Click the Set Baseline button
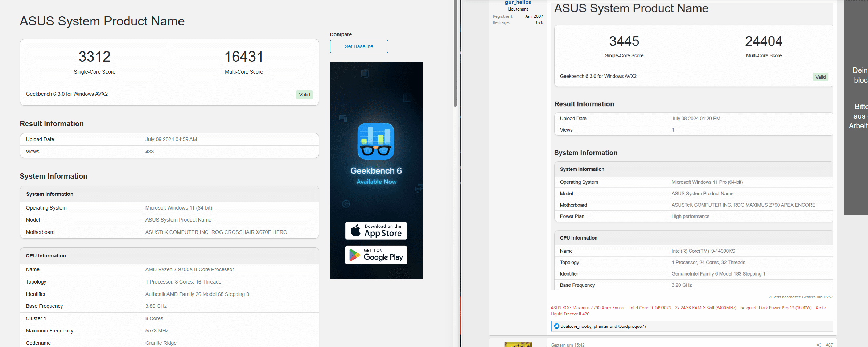 click(x=359, y=46)
